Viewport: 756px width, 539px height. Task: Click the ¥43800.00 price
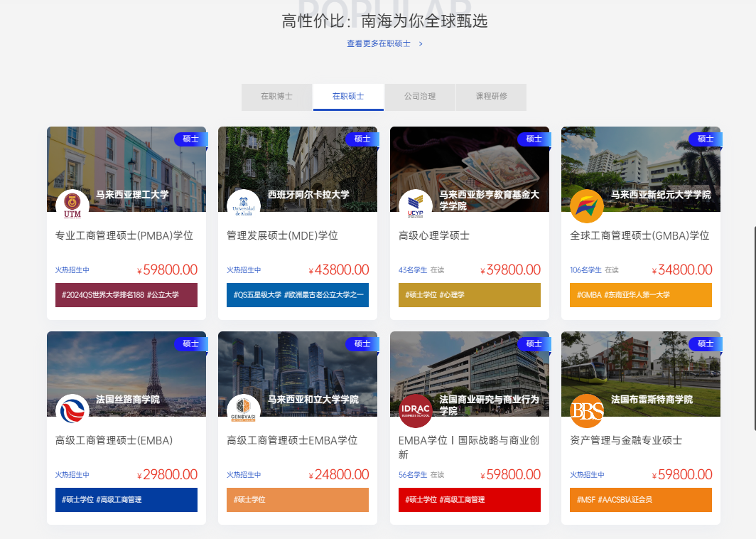[x=339, y=269]
